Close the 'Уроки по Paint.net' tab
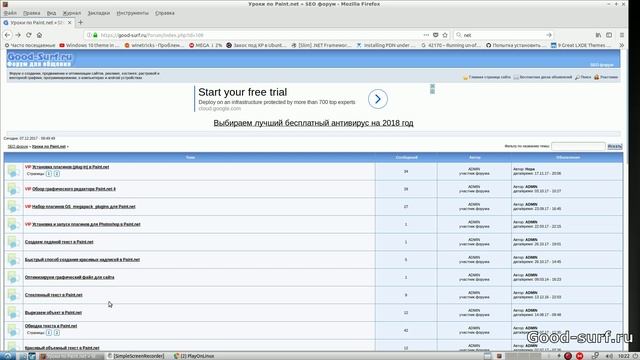The width and height of the screenshot is (640, 360). click(69, 22)
